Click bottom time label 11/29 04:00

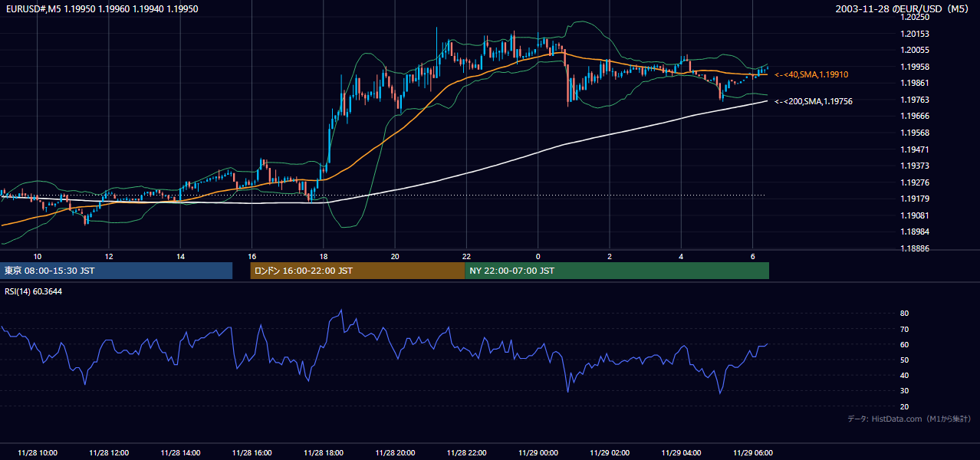point(681,452)
